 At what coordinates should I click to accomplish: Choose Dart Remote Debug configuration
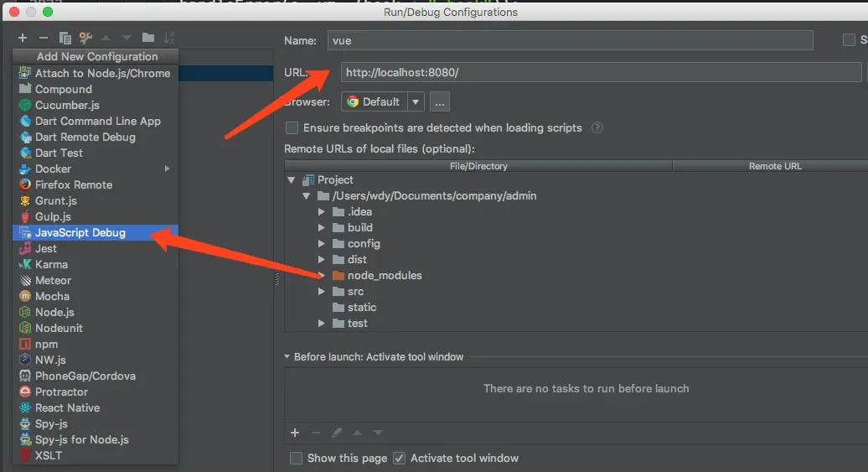[96, 137]
